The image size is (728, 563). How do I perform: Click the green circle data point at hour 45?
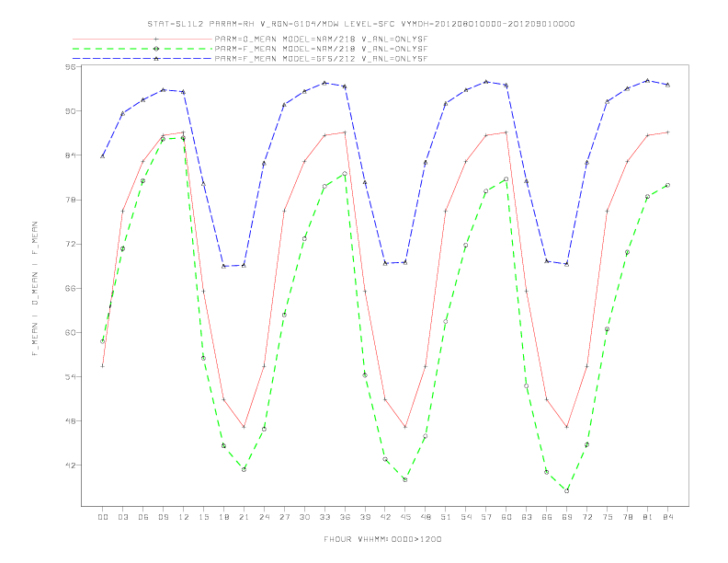tap(405, 479)
